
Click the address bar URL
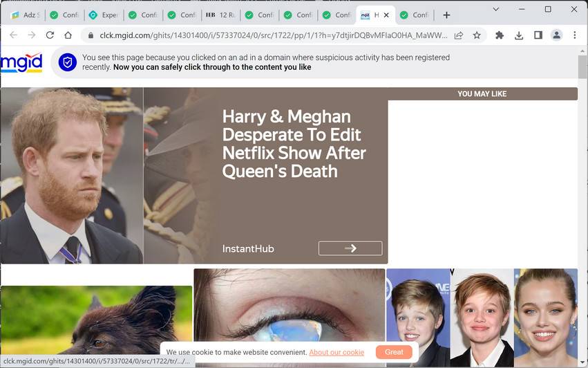(274, 35)
